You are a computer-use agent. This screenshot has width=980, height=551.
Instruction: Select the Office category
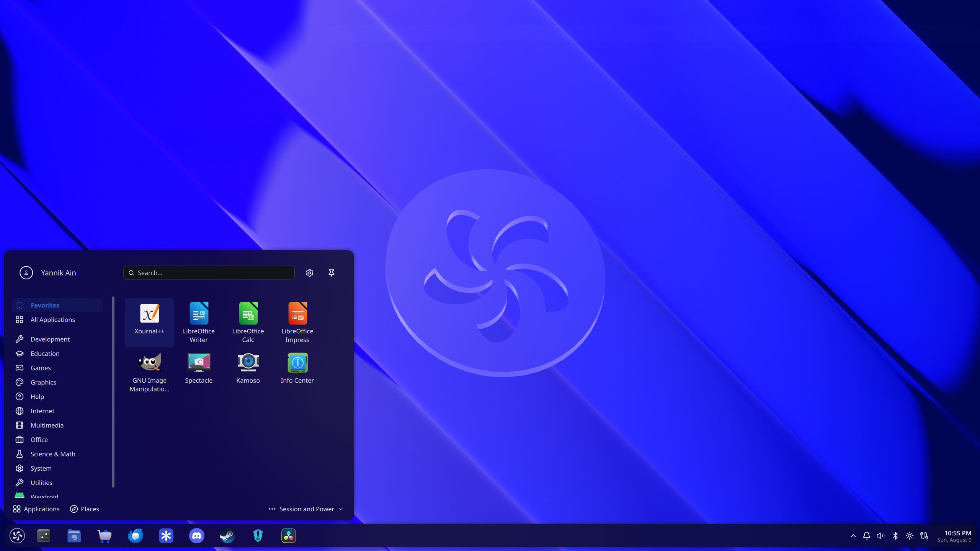pos(57,440)
